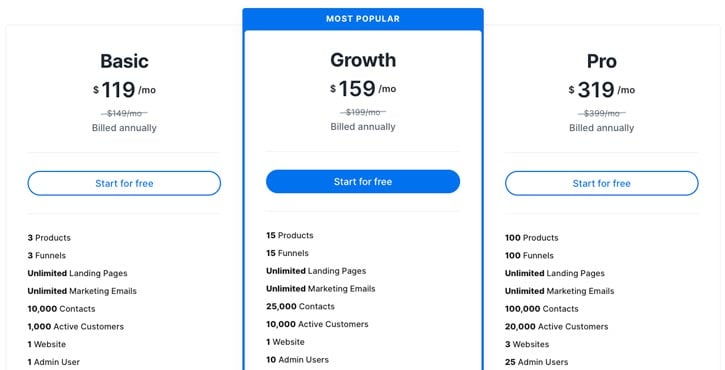Click Unlimited Marketing Emails in Growth column
Viewport: 725px width, 370px height.
[x=320, y=289]
